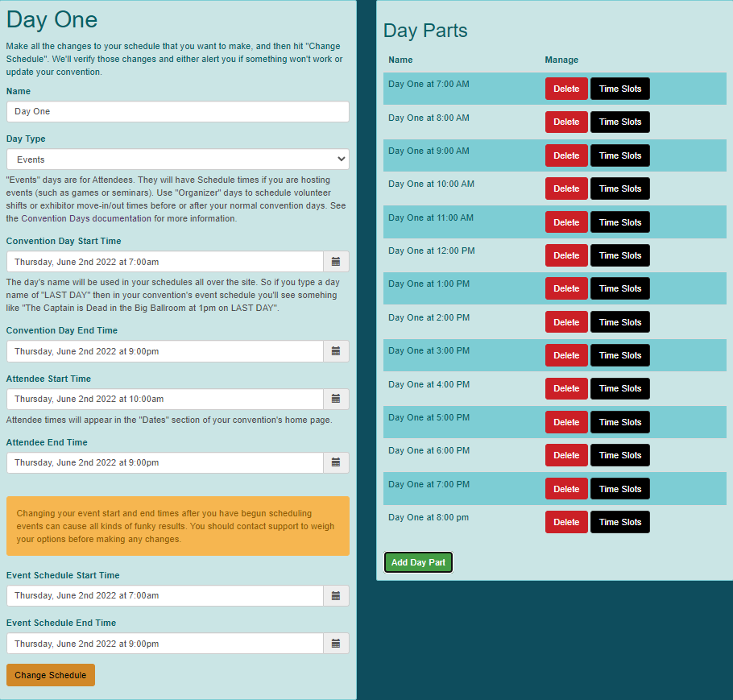
Task: Open calendar picker for Attendee Start Time
Action: click(x=336, y=399)
